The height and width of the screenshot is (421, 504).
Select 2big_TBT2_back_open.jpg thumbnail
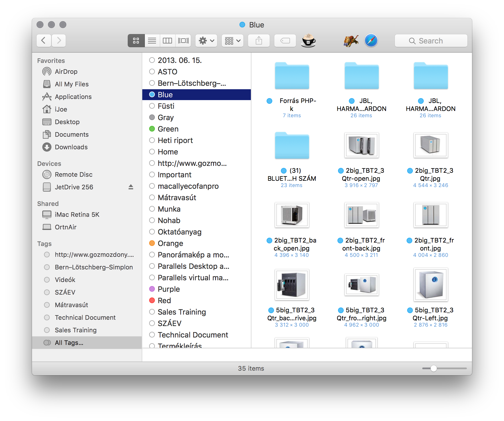point(292,215)
